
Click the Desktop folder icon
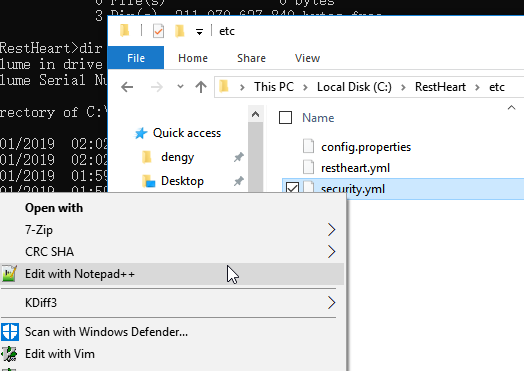[148, 181]
